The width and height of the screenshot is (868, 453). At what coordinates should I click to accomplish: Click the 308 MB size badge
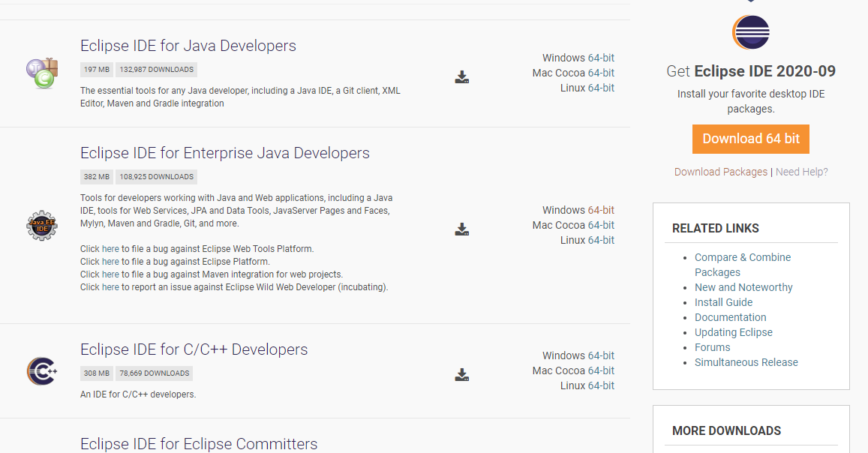click(x=97, y=373)
